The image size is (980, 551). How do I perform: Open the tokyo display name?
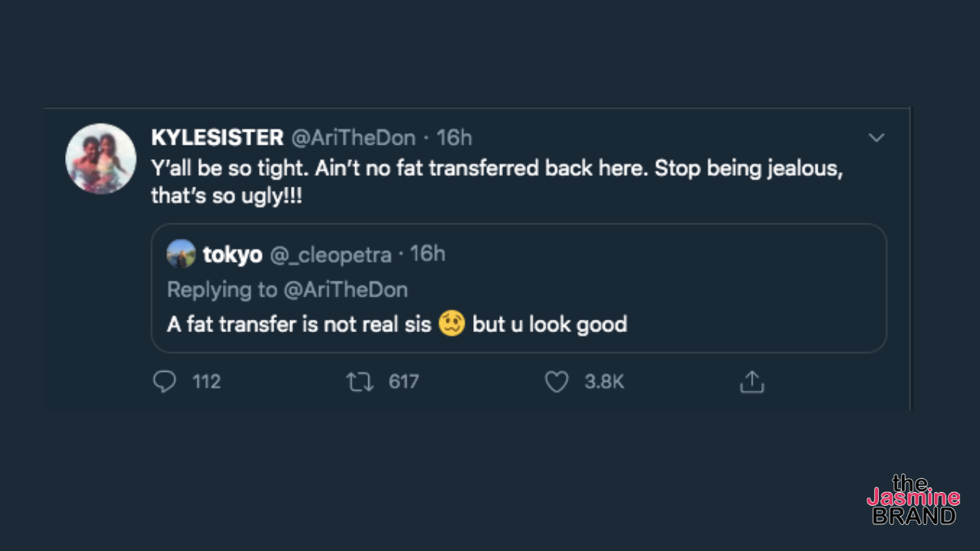pyautogui.click(x=233, y=254)
